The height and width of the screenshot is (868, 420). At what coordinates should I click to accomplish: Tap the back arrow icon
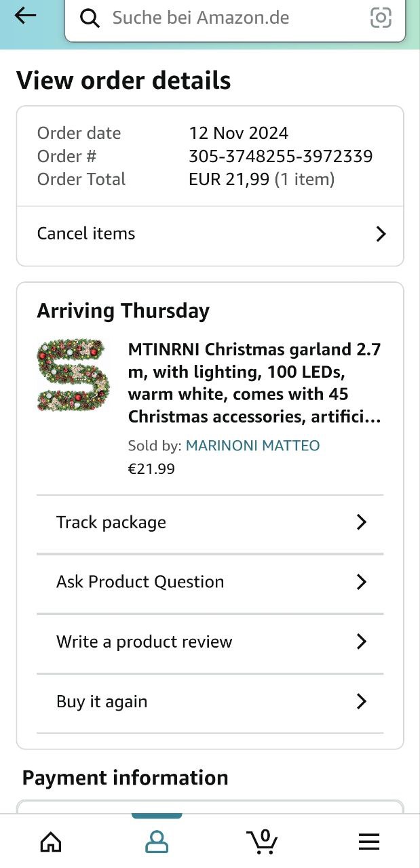25,16
